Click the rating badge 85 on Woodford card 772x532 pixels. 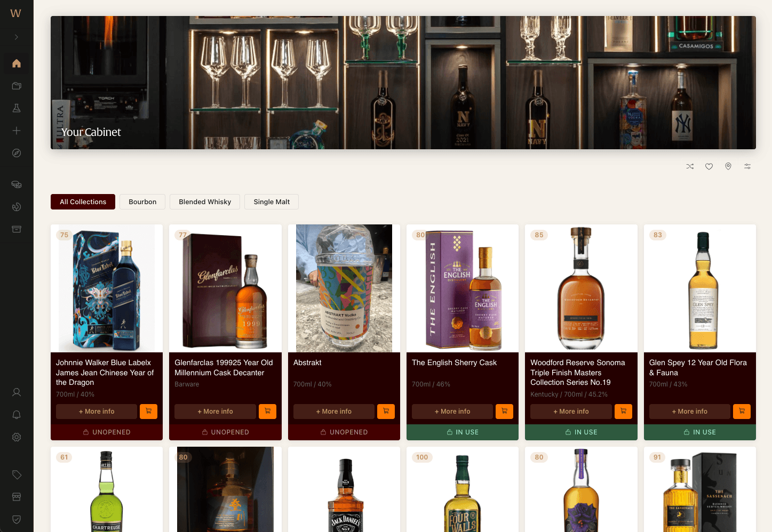[x=539, y=235]
